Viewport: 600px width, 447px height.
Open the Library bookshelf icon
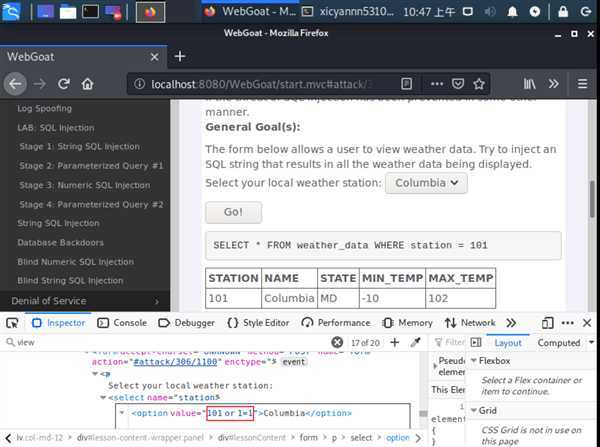click(x=530, y=84)
